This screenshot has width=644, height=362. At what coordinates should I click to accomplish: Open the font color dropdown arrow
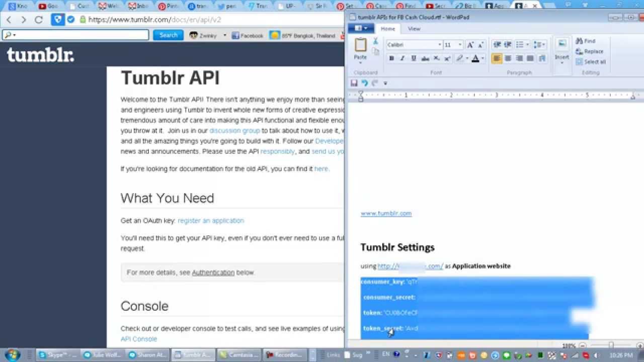[x=482, y=58]
